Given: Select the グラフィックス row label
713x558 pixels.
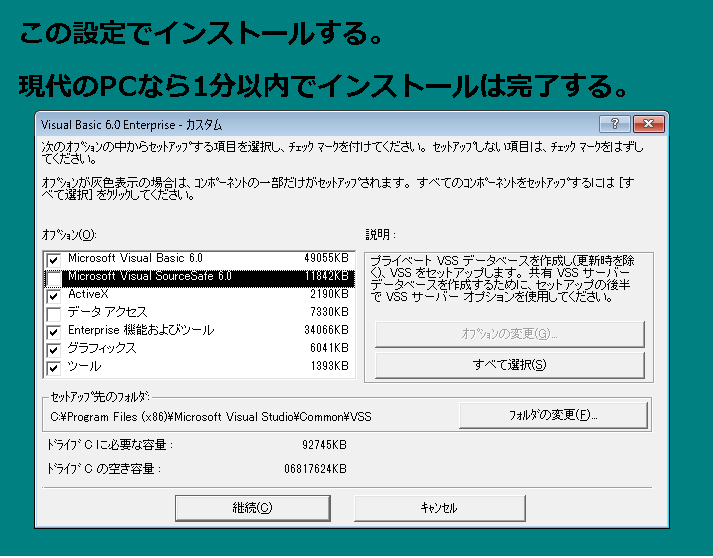Looking at the screenshot, I should coord(102,348).
